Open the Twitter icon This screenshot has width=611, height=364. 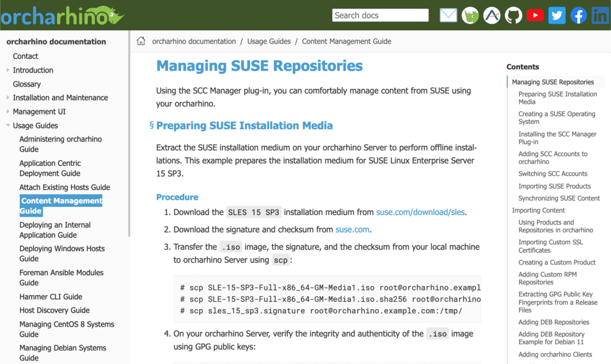click(x=557, y=15)
